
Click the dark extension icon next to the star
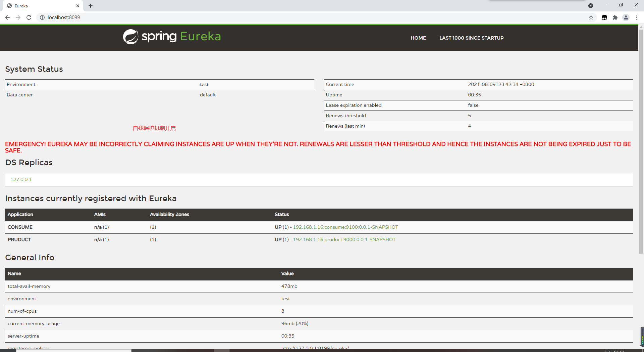[604, 17]
